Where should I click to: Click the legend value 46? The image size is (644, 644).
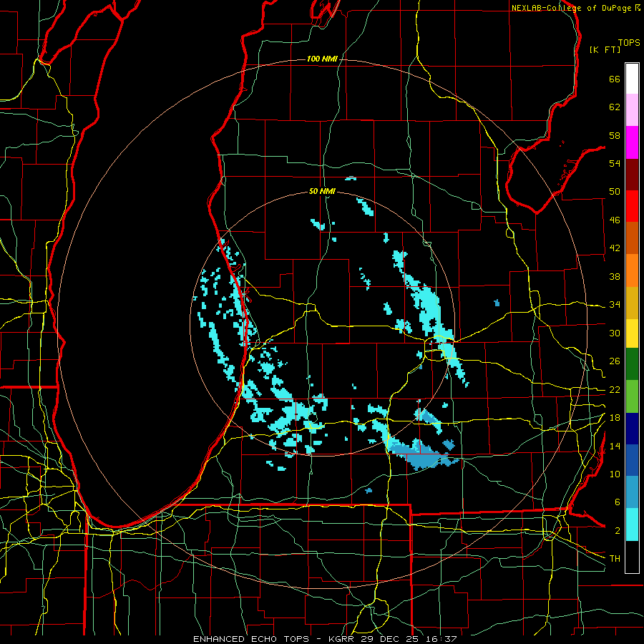coord(615,220)
